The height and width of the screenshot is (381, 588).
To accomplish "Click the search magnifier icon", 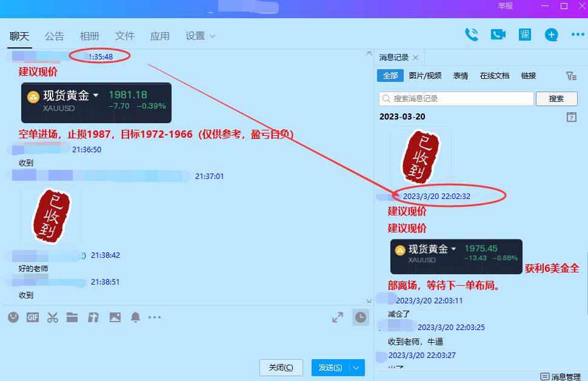I will coord(386,99).
